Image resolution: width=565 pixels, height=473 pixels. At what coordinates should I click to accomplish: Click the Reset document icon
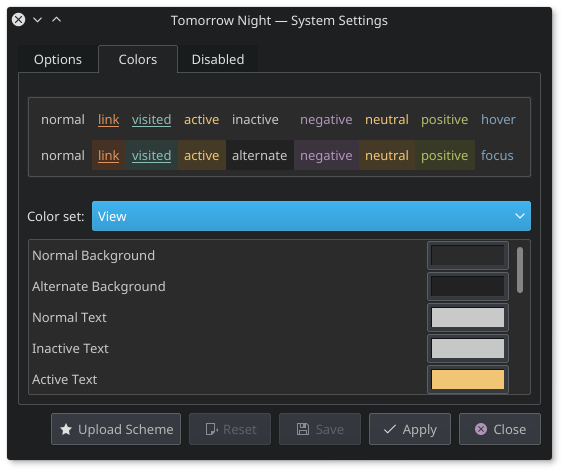coord(212,429)
